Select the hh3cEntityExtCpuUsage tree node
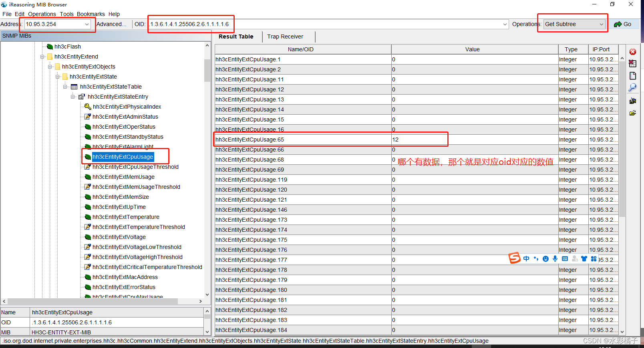This screenshot has height=348, width=644. tap(123, 157)
